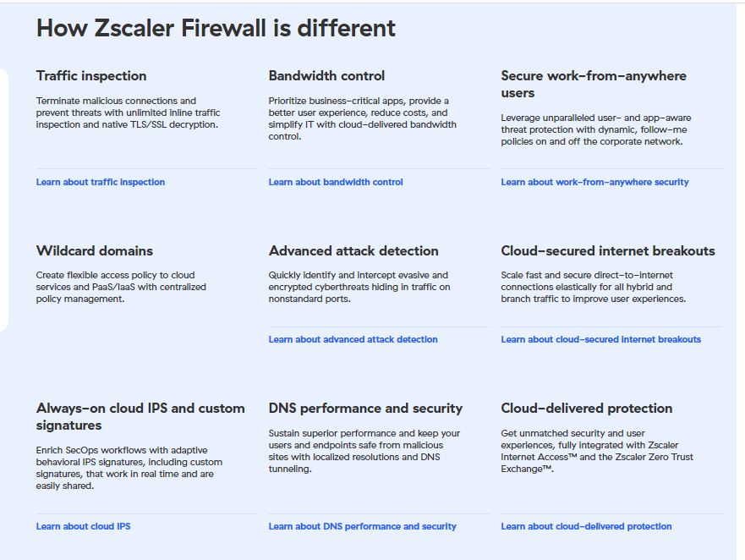
Task: Select the Advanced attack detection heading
Action: coord(353,250)
